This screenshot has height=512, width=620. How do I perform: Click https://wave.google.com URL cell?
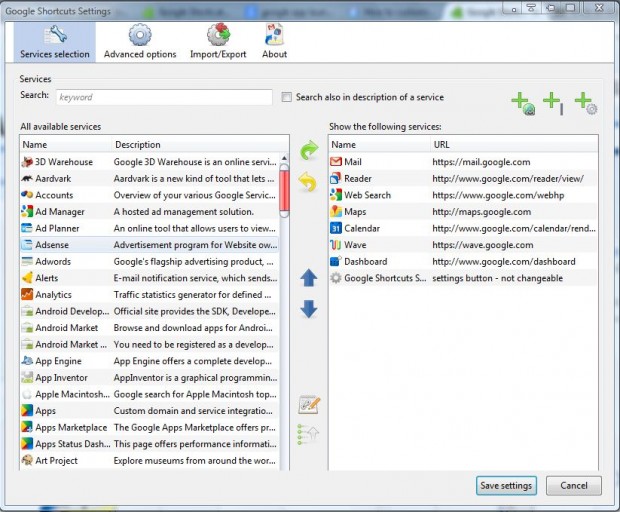[x=483, y=245]
